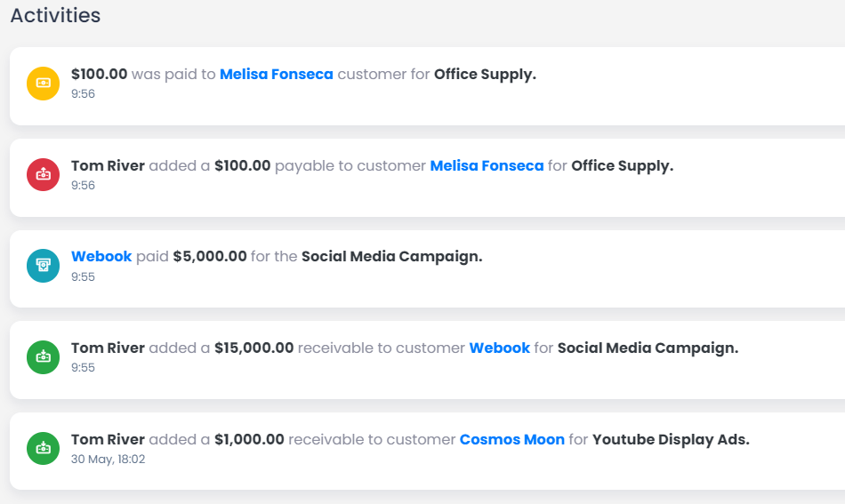Click the yellow payment-made cash icon
Image resolution: width=845 pixels, height=504 pixels.
point(43,84)
